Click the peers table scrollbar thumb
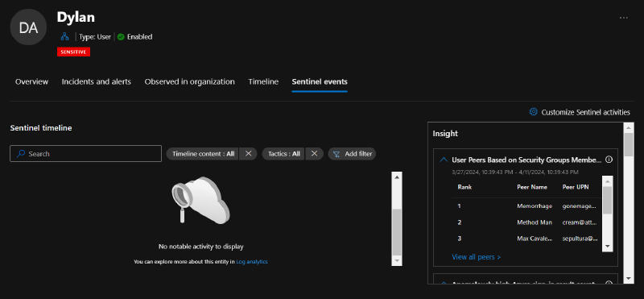This screenshot has height=299, width=644. point(608,201)
